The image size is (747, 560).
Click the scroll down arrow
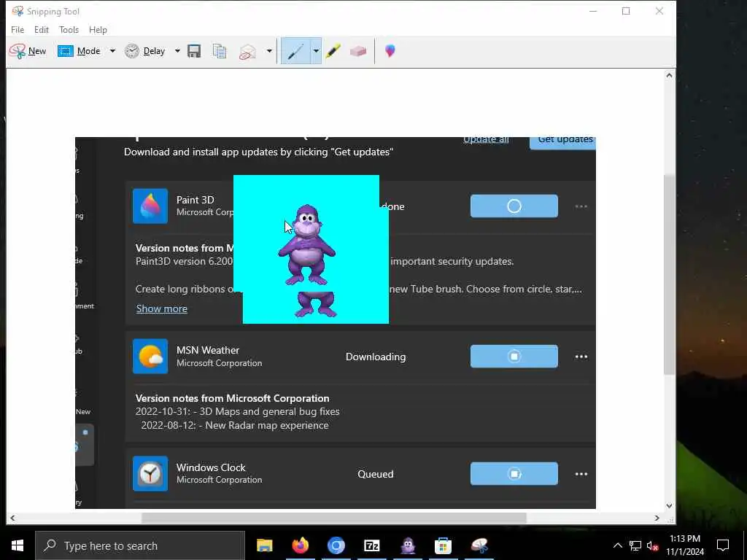click(x=669, y=506)
